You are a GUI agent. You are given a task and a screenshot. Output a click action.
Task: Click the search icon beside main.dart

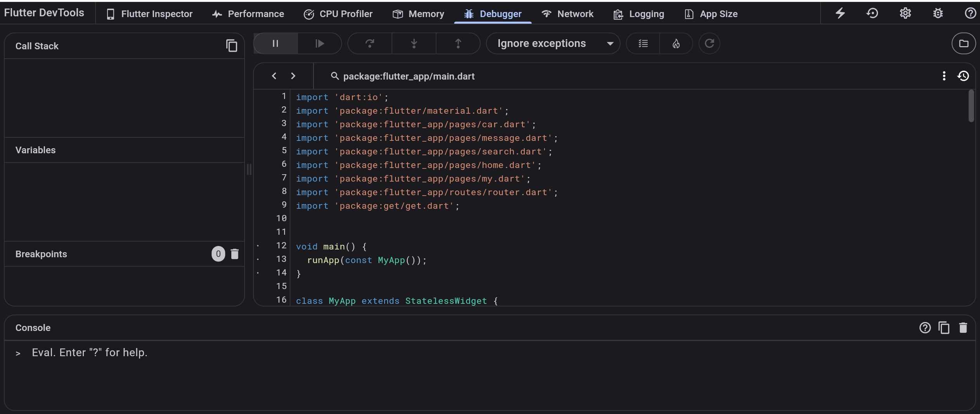(x=335, y=76)
